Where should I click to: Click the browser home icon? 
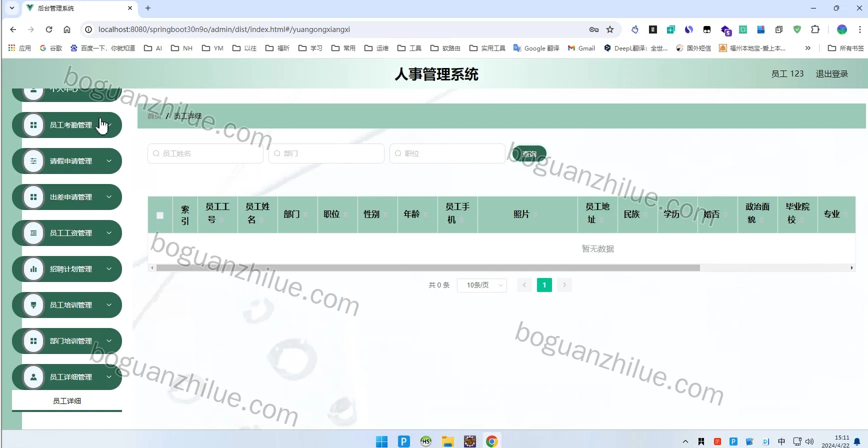[x=67, y=29]
